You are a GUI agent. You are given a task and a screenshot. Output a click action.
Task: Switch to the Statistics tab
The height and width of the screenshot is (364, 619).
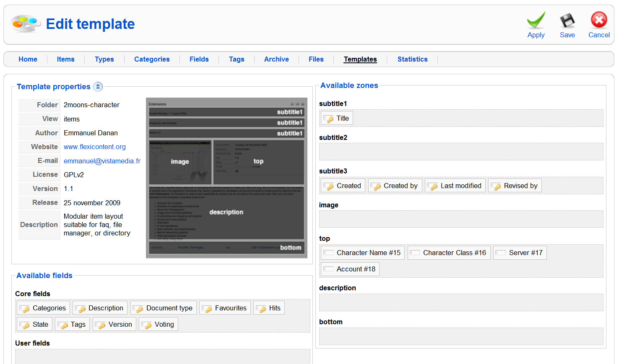pos(412,59)
